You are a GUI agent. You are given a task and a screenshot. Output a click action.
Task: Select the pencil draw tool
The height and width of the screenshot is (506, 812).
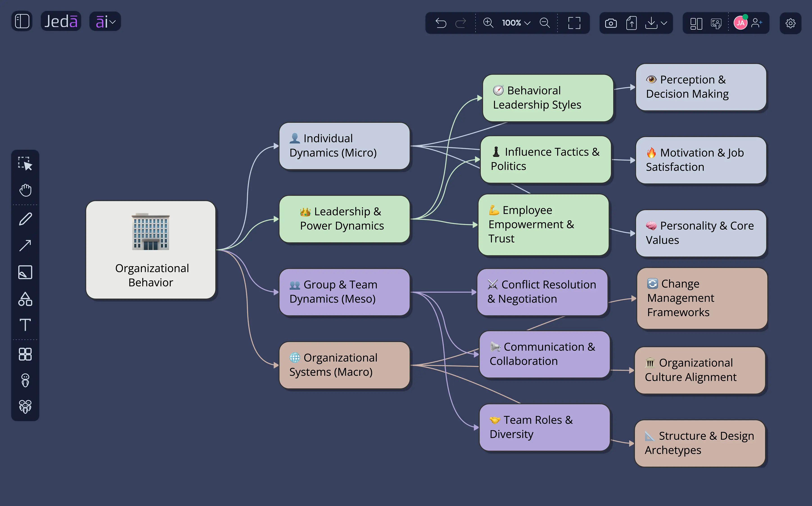tap(25, 219)
